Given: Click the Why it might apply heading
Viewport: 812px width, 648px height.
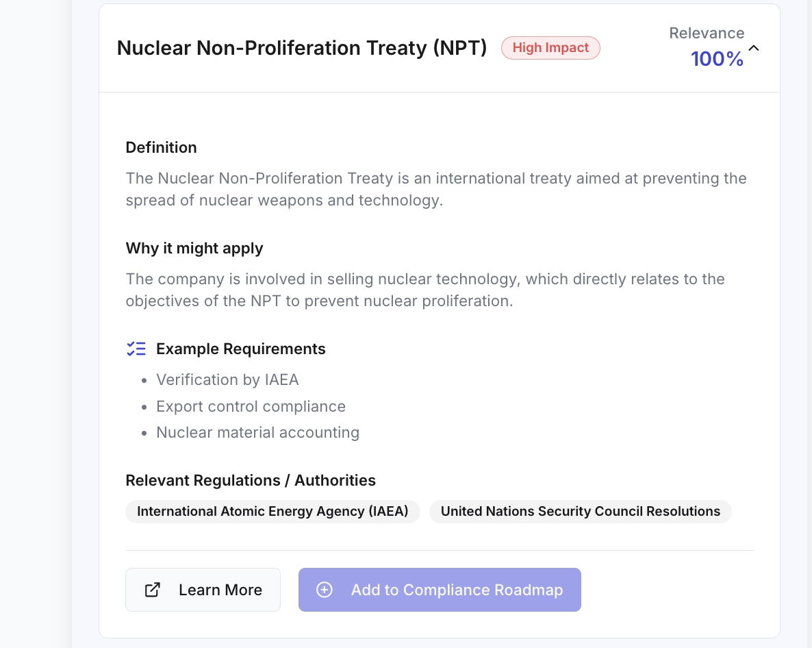Looking at the screenshot, I should (x=194, y=248).
